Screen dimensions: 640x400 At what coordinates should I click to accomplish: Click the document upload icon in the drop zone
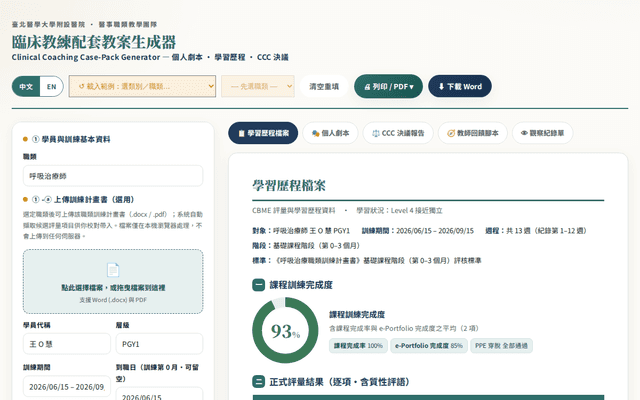(113, 270)
